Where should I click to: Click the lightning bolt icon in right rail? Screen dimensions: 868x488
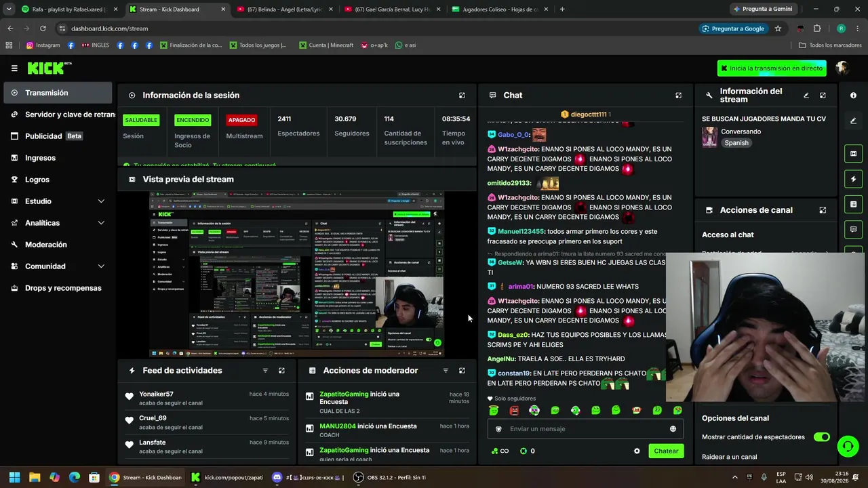[853, 179]
